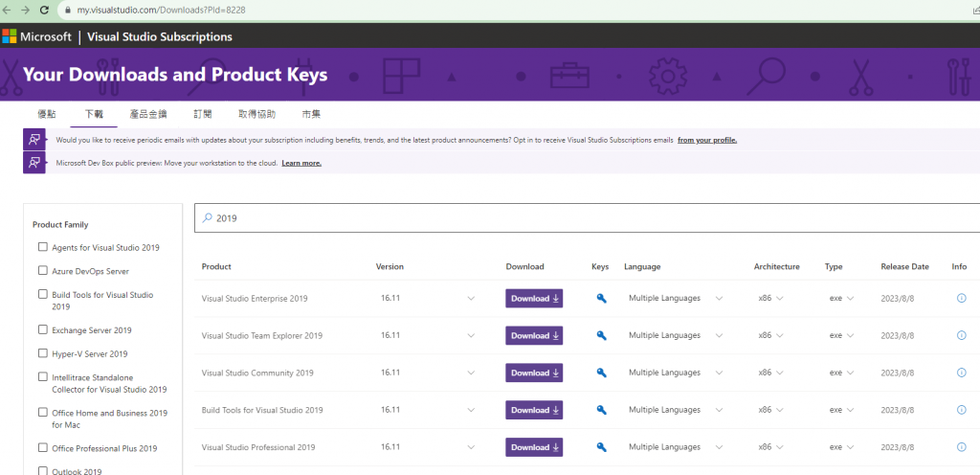Screen dimensions: 980x475
Task: Download Visual Studio Professional 2019
Action: (x=534, y=447)
